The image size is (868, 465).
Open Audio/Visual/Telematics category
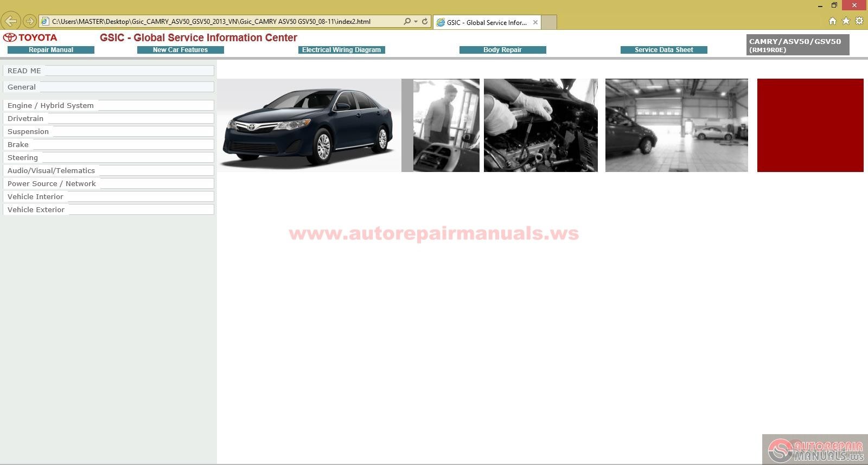(x=108, y=170)
